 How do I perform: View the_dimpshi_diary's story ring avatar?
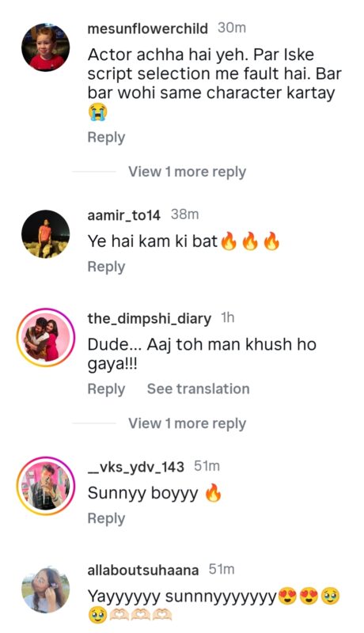tap(46, 338)
